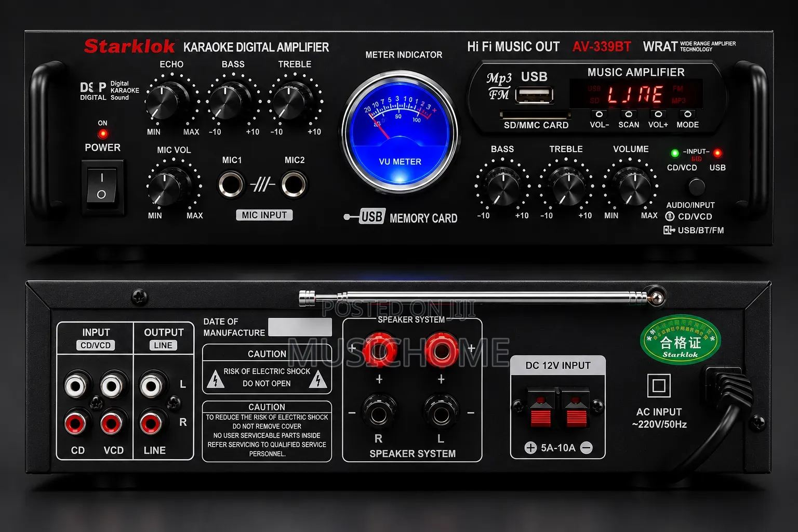This screenshot has width=798, height=532.
Task: Click the front USB port
Action: tap(534, 95)
